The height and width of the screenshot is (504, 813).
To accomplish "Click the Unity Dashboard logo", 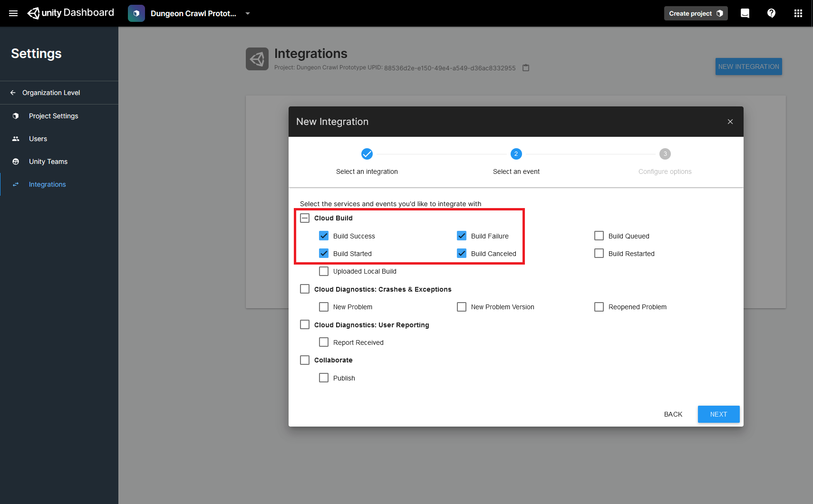I will pos(71,13).
